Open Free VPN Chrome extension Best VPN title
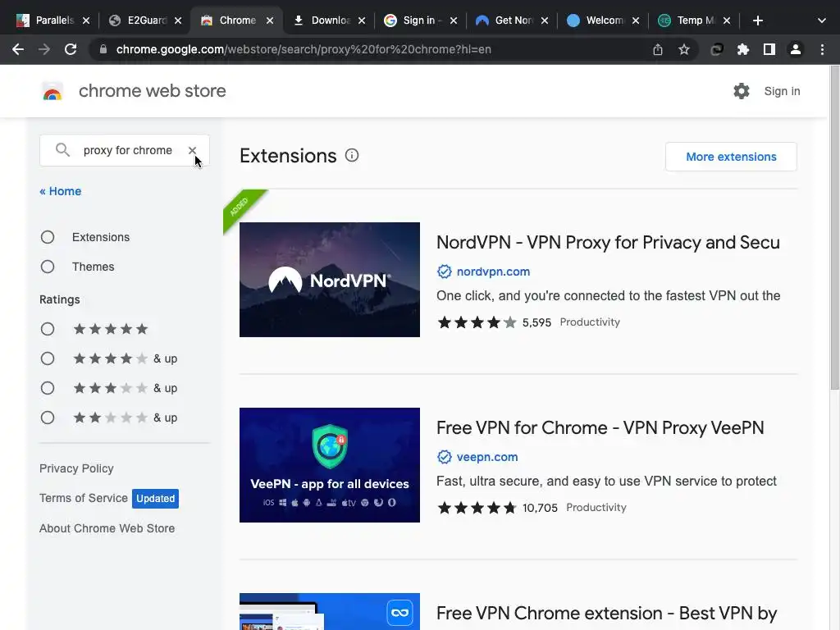 [x=606, y=613]
